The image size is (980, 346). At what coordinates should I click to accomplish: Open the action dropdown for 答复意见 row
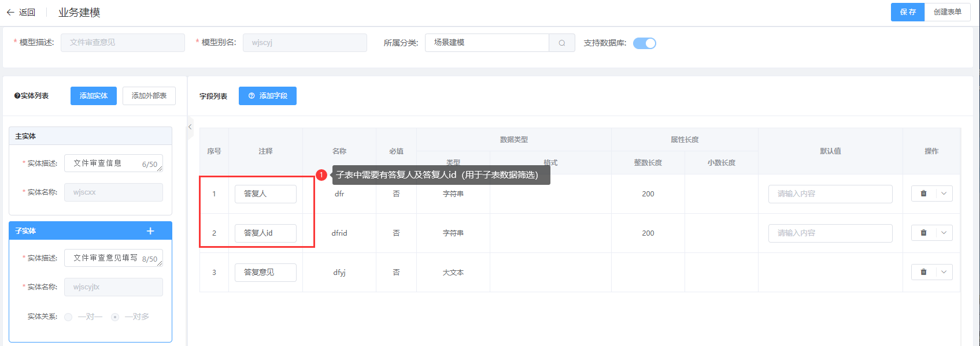[x=944, y=272]
